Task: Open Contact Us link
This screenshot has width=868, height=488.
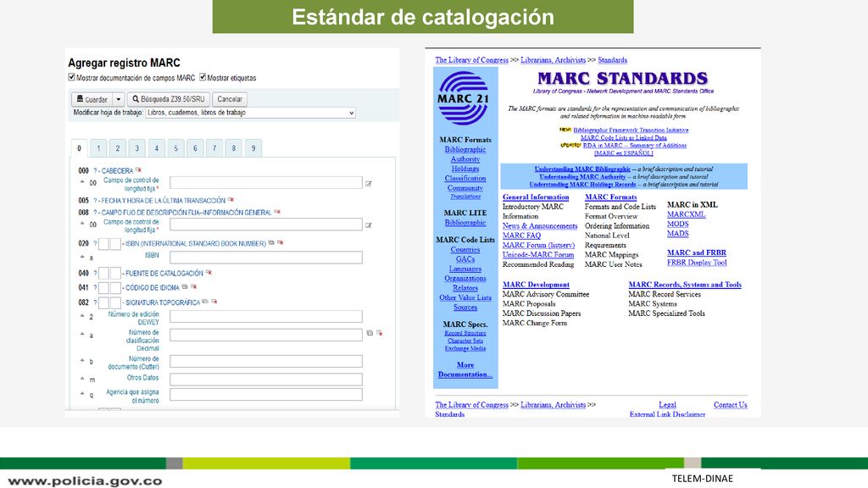Action: pos(730,405)
